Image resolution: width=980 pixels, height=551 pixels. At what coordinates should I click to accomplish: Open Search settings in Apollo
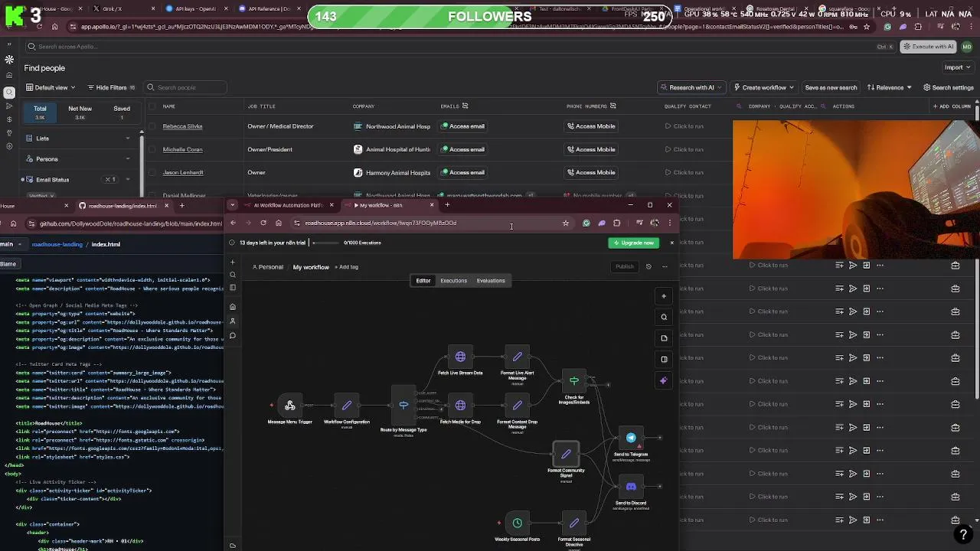pyautogui.click(x=948, y=87)
